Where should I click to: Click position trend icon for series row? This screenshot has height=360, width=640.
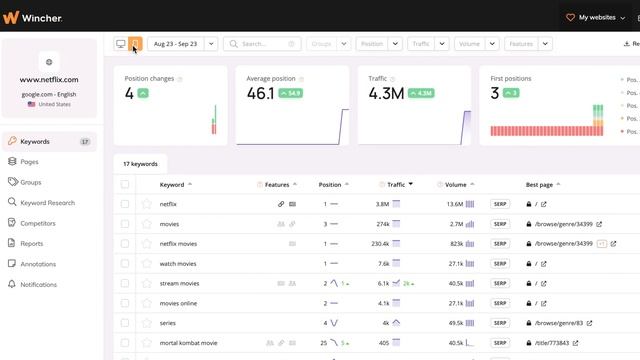coord(334,323)
